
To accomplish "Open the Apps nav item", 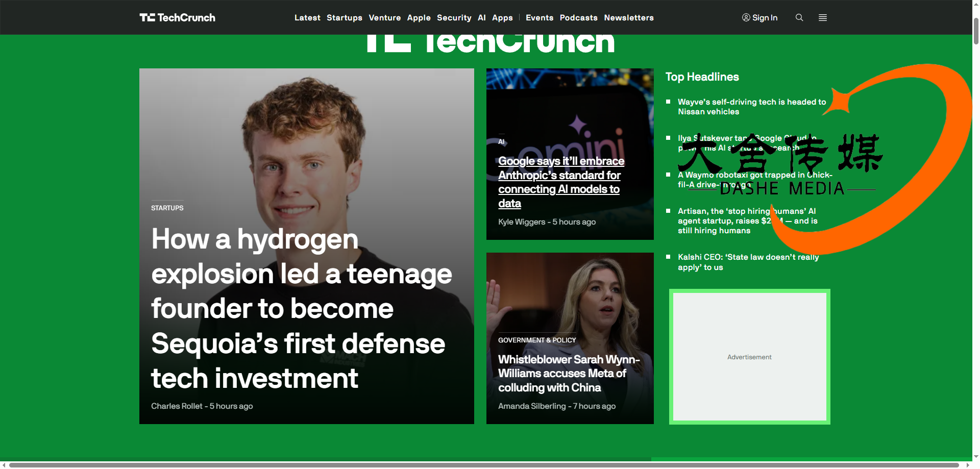I will 502,17.
